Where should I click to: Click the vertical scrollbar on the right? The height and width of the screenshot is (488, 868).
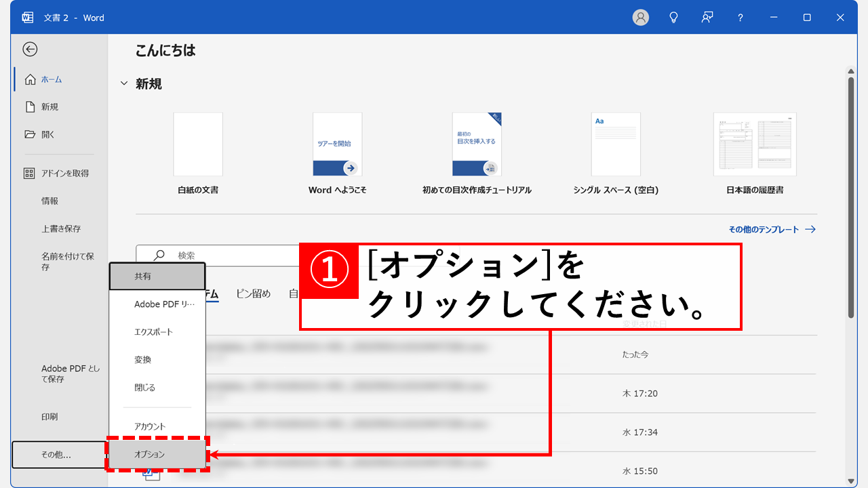tap(851, 197)
